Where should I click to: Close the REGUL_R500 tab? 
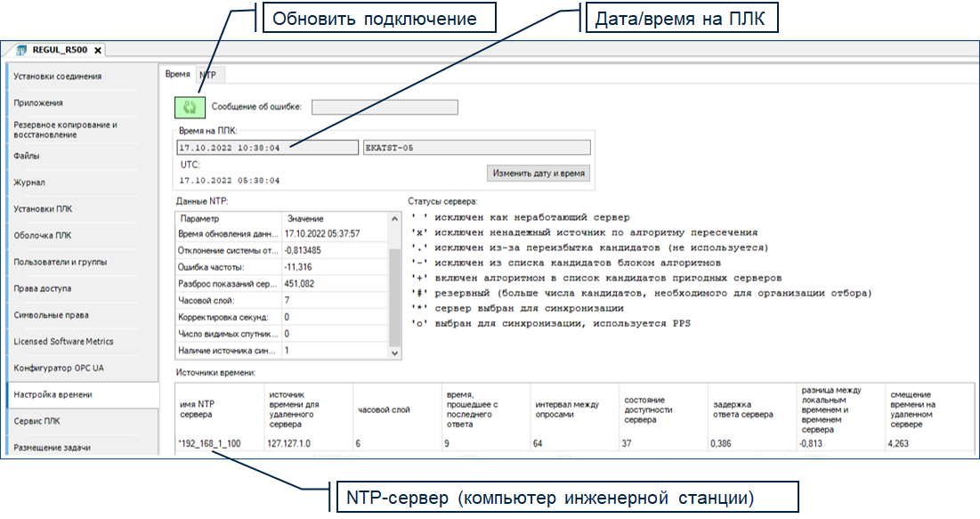98,50
